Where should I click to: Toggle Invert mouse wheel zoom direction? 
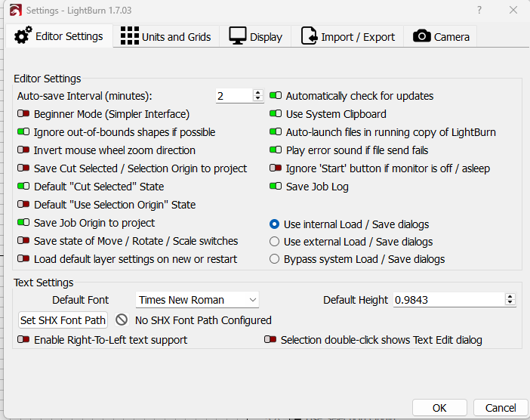click(x=23, y=150)
